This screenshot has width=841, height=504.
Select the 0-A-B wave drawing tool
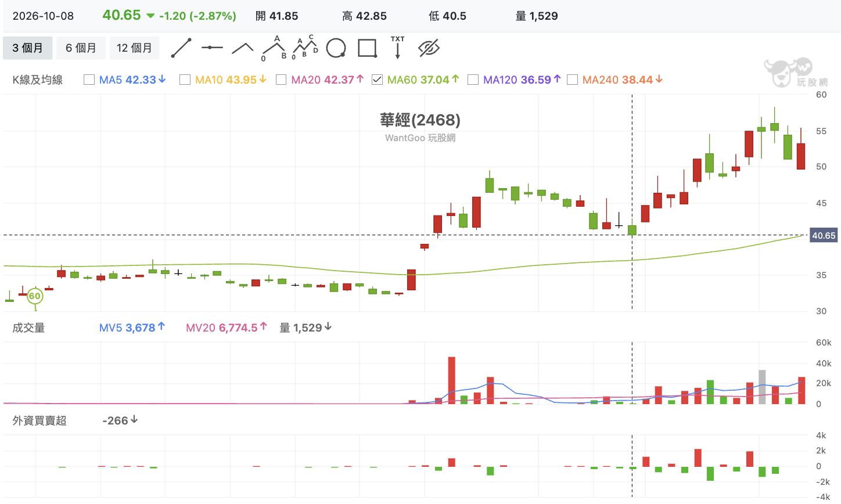point(275,48)
